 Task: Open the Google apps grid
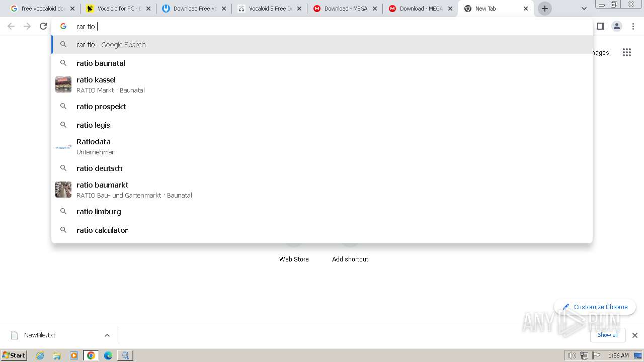tap(626, 52)
